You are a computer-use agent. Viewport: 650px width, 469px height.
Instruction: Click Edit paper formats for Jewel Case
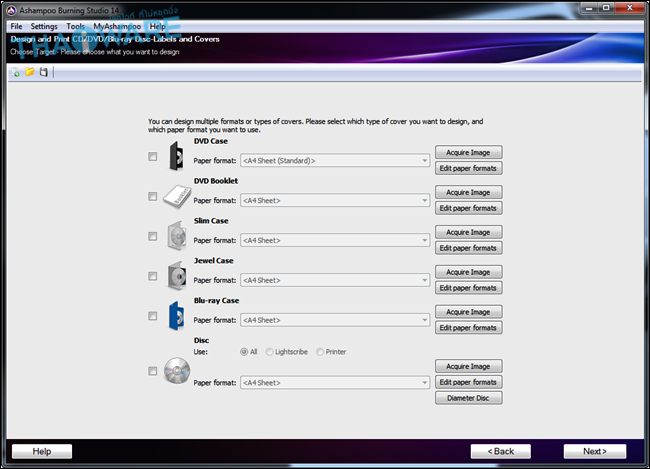468,287
